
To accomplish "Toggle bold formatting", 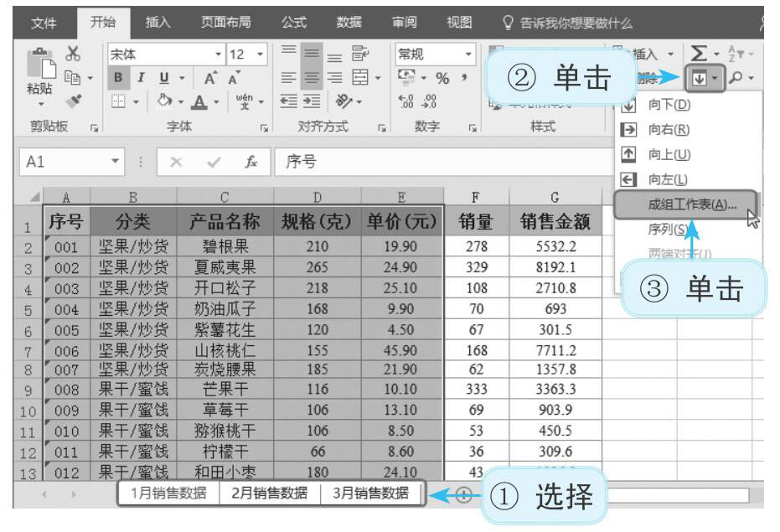I will (120, 78).
